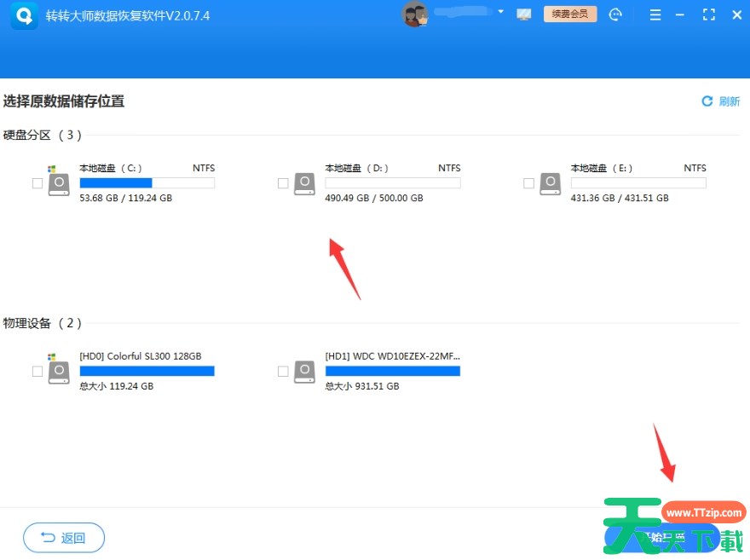750x560 pixels.
Task: Expand the account dropdown arrow
Action: pos(500,13)
